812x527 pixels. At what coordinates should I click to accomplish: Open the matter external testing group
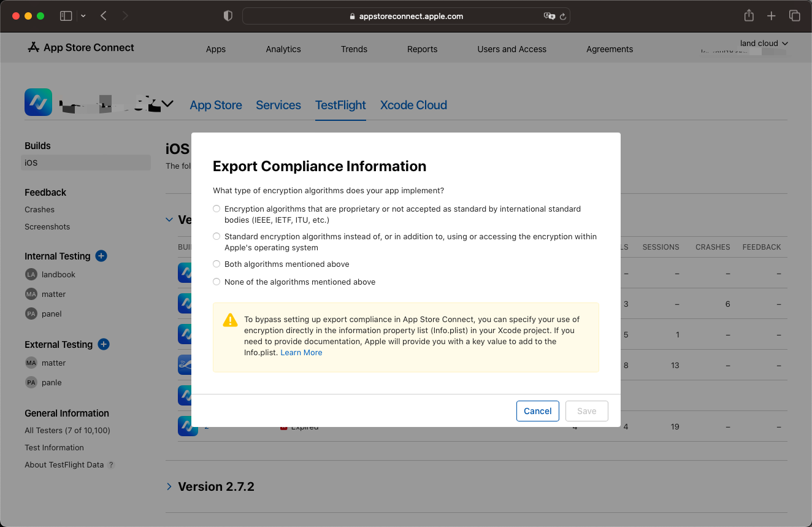coord(53,363)
